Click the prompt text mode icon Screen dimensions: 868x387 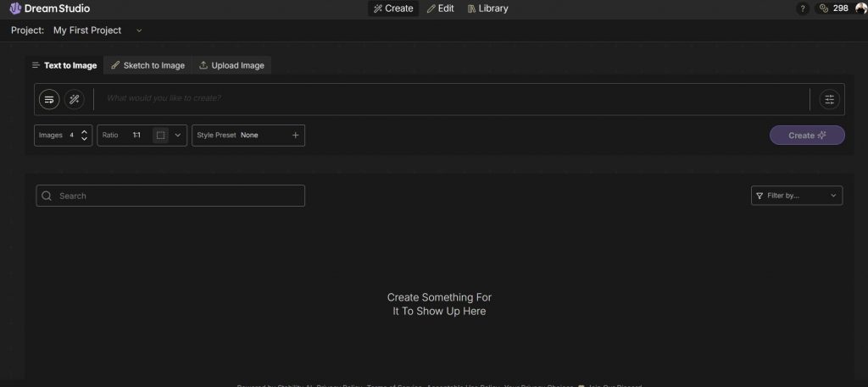[49, 99]
